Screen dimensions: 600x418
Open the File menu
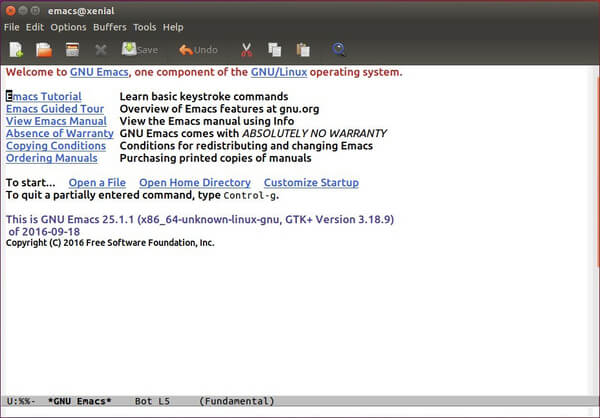pyautogui.click(x=11, y=27)
